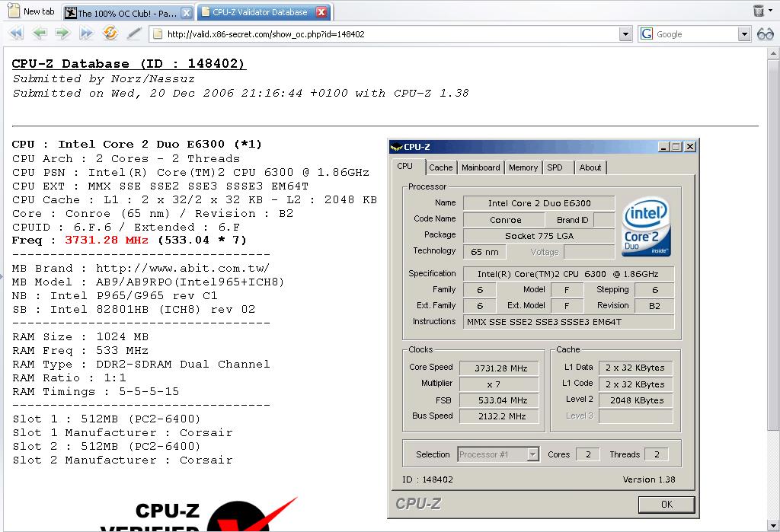Click the Fast Forward navigation icon
Screen dimensions: 780x532
86,33
